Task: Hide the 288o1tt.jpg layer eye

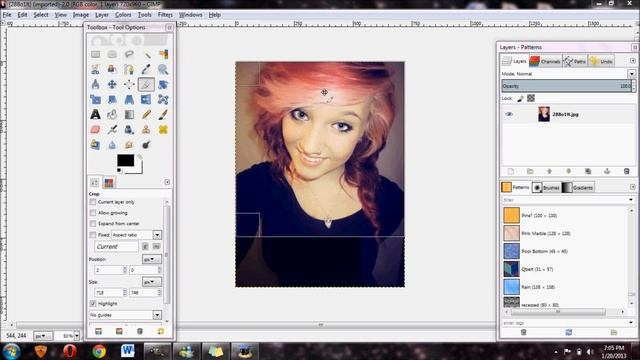Action: coord(509,114)
